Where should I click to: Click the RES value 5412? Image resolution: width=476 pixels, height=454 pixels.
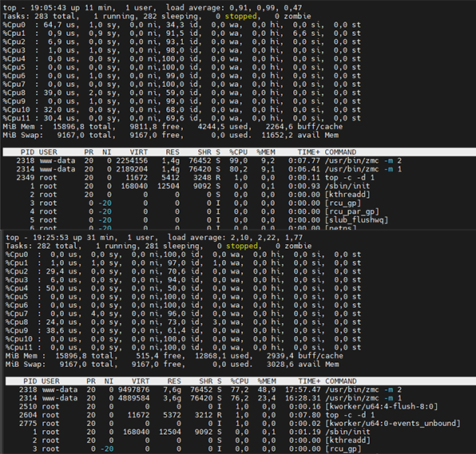[x=170, y=177]
